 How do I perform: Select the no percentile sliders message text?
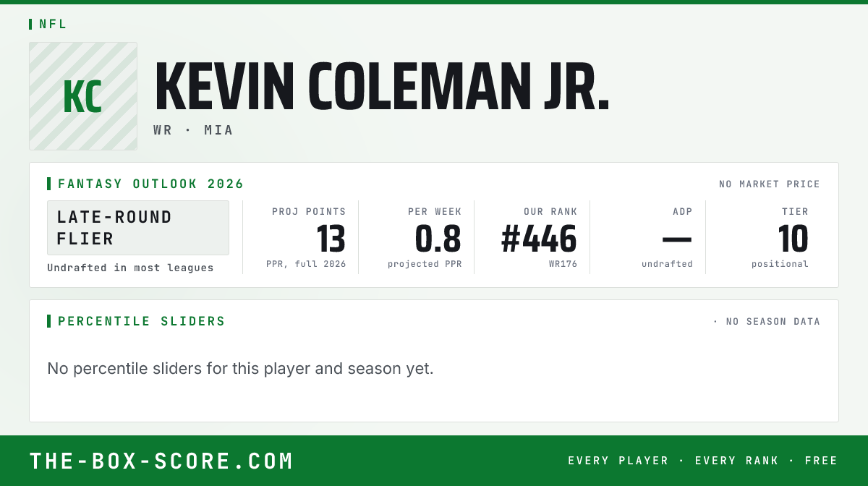(x=240, y=368)
